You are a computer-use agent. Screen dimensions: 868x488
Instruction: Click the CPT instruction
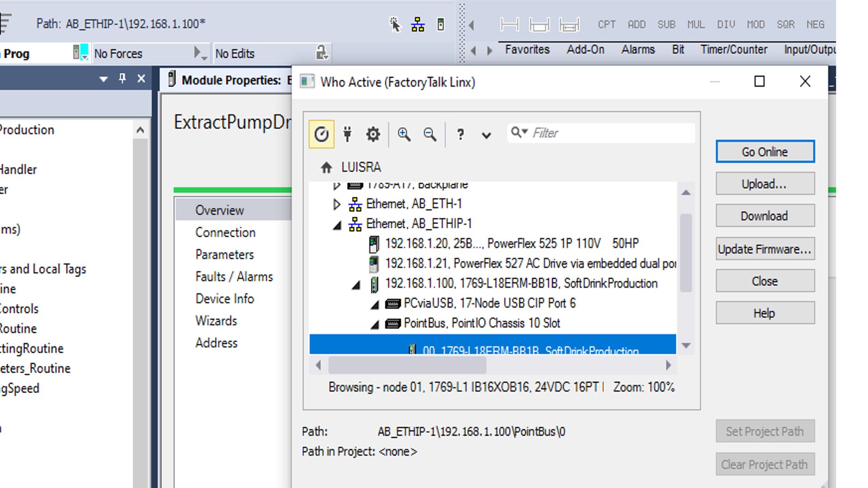click(607, 24)
